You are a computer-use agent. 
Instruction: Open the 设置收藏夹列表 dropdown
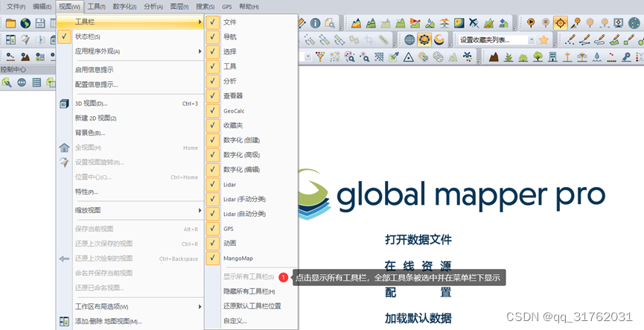tap(532, 40)
